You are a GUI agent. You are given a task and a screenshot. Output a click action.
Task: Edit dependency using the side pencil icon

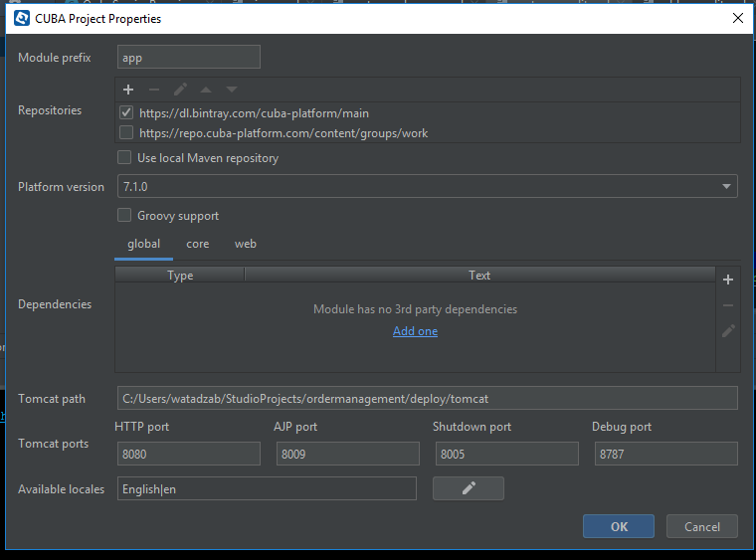(x=728, y=330)
